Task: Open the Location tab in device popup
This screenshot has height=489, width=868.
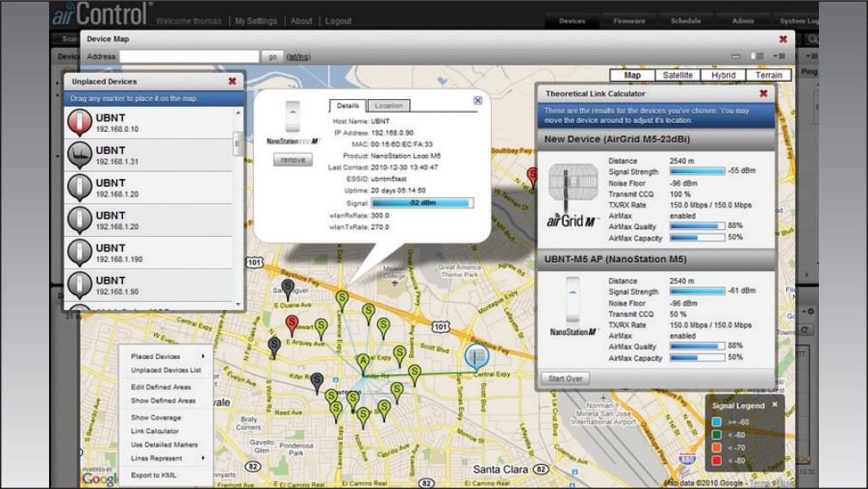Action: click(388, 106)
